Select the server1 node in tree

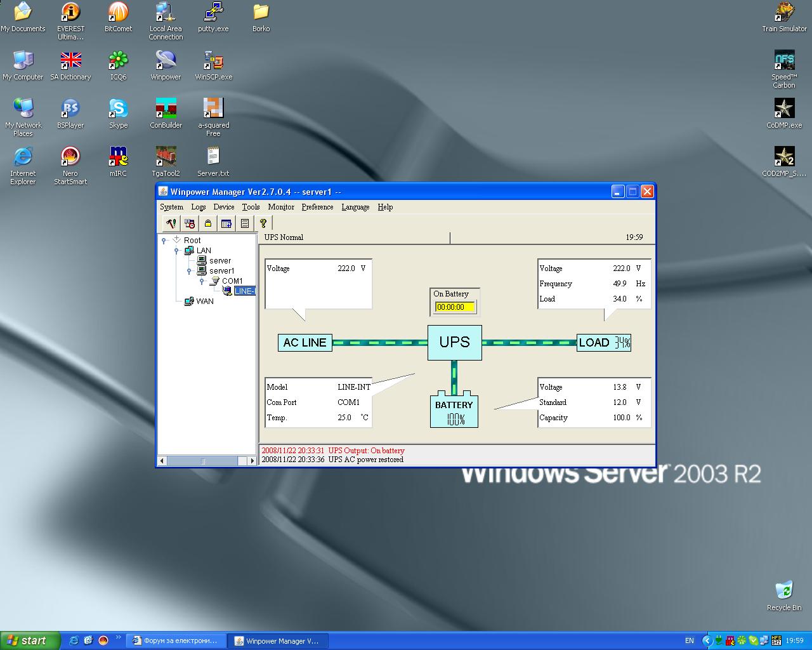point(222,271)
